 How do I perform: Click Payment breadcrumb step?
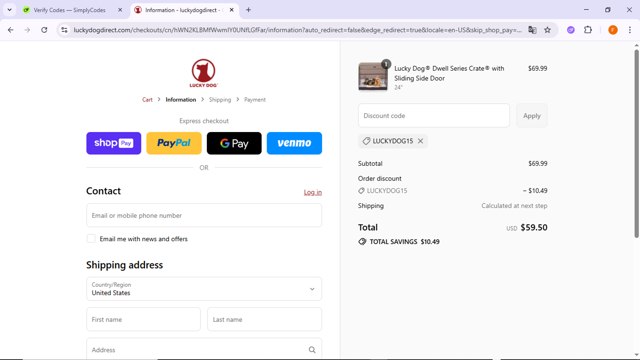tap(255, 100)
